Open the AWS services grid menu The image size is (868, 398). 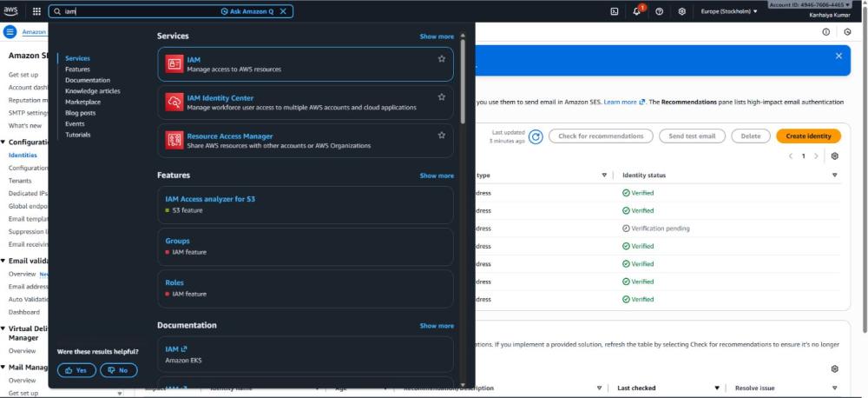36,11
